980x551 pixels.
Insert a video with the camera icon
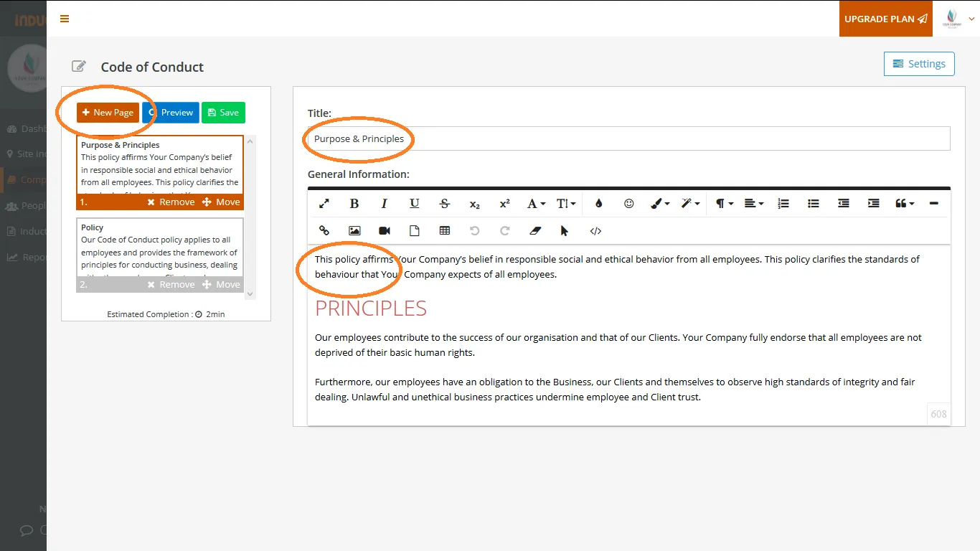pyautogui.click(x=385, y=231)
